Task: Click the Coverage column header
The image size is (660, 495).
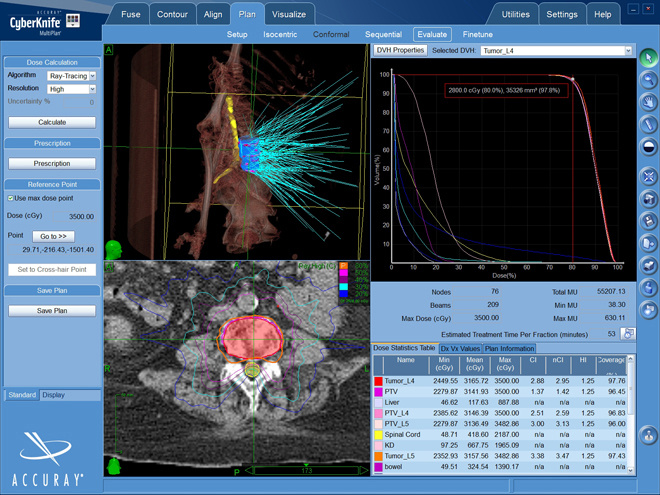Action: (x=611, y=365)
